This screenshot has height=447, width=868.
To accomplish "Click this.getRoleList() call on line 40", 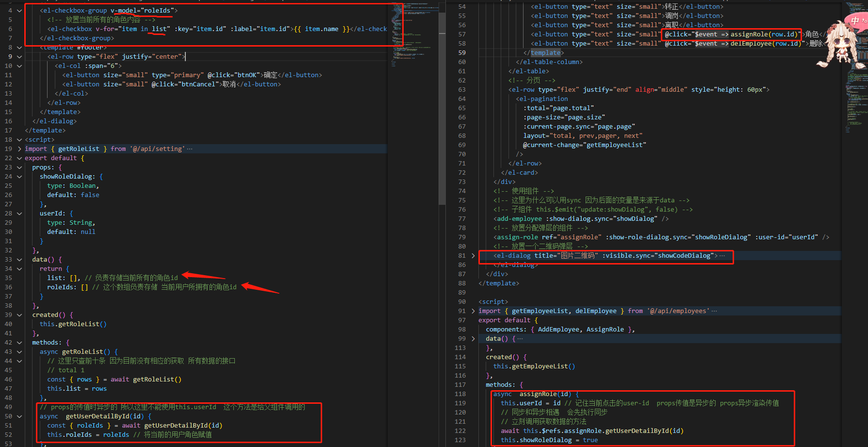I will coord(73,324).
